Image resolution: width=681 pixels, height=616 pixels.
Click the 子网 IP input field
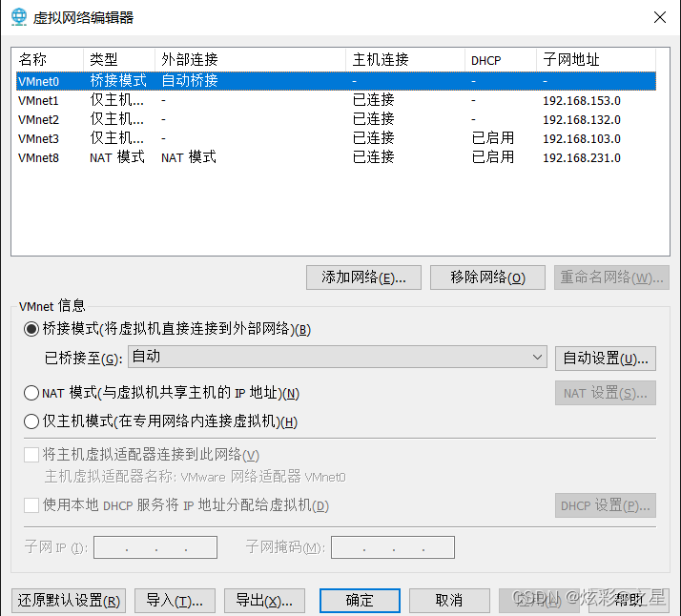(x=155, y=547)
